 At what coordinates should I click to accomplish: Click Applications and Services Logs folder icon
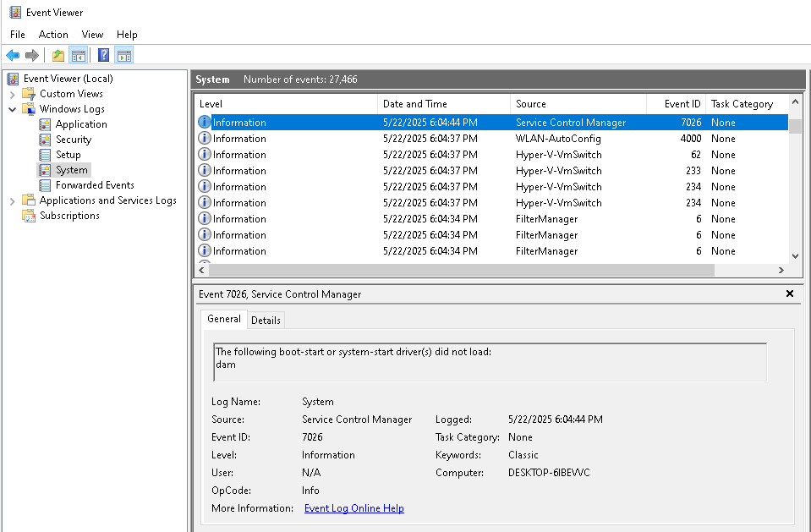[x=29, y=200]
